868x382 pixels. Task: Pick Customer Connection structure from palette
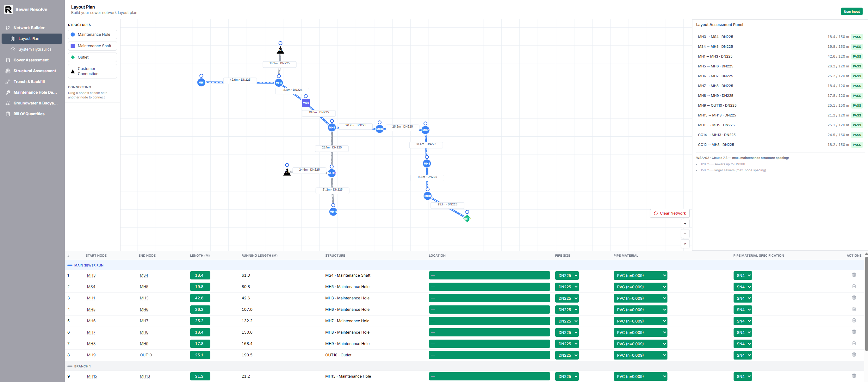click(x=92, y=71)
